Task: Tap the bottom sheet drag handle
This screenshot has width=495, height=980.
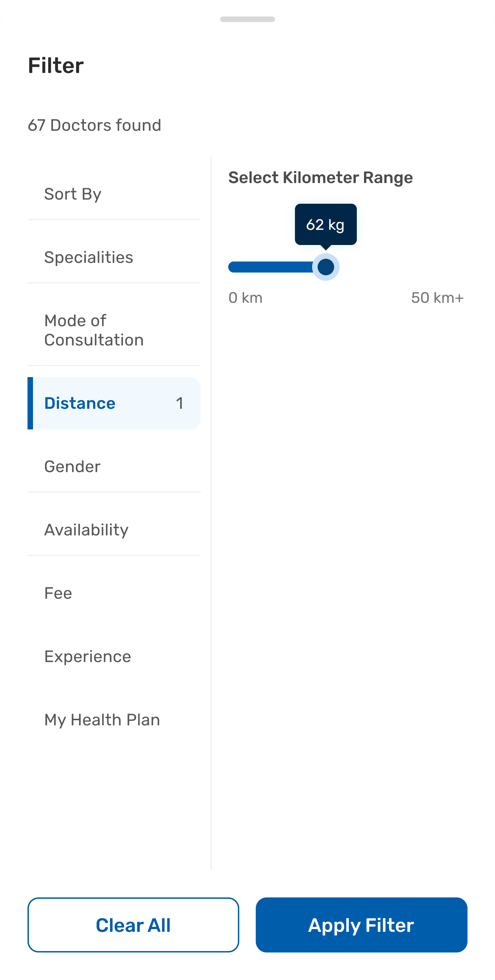Action: [x=247, y=19]
